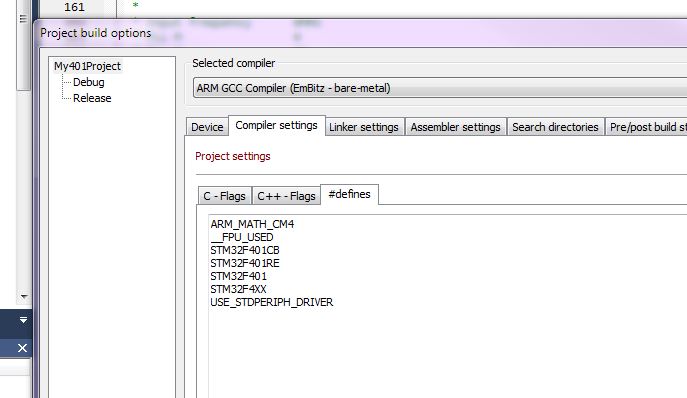Open the Assembler settings tab
687x398 pixels.
tap(455, 127)
